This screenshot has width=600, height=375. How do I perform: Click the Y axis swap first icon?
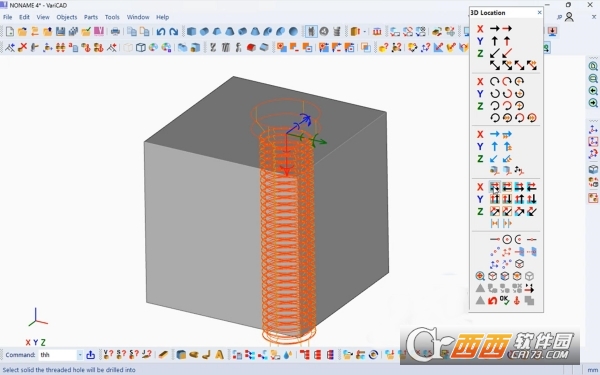495,199
